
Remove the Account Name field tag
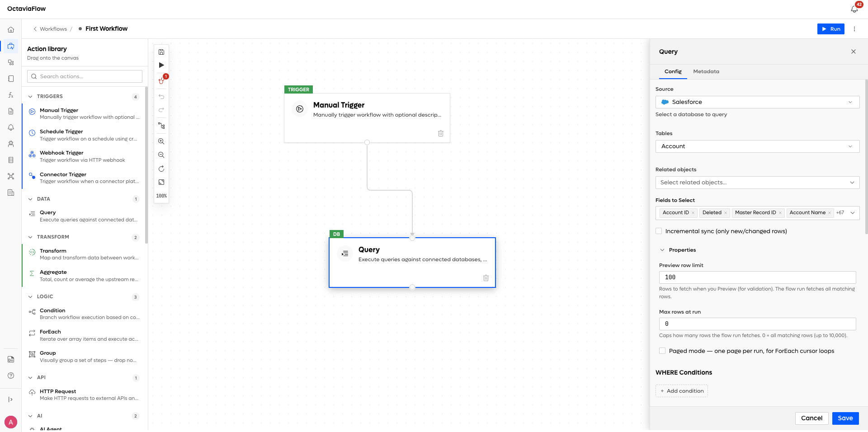tap(830, 213)
